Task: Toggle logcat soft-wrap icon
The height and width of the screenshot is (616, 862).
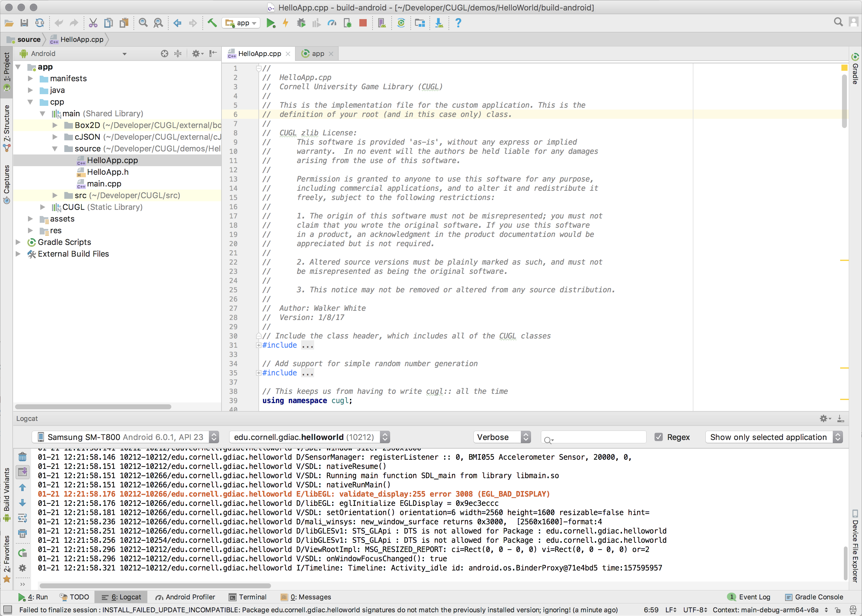Action: (x=22, y=518)
